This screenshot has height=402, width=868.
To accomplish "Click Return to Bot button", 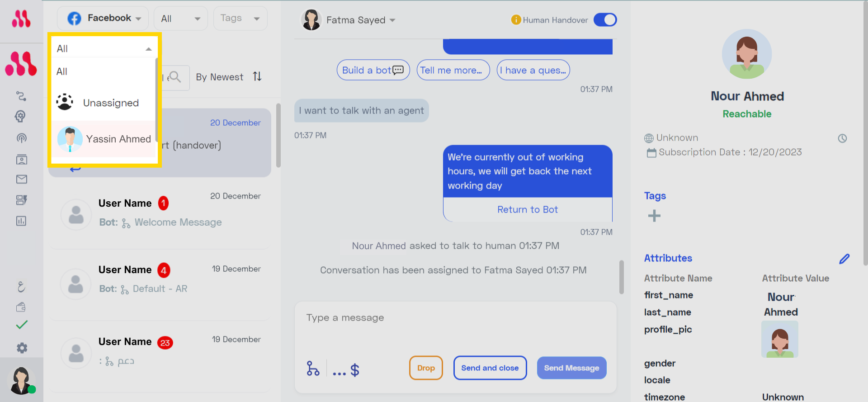I will coord(528,209).
